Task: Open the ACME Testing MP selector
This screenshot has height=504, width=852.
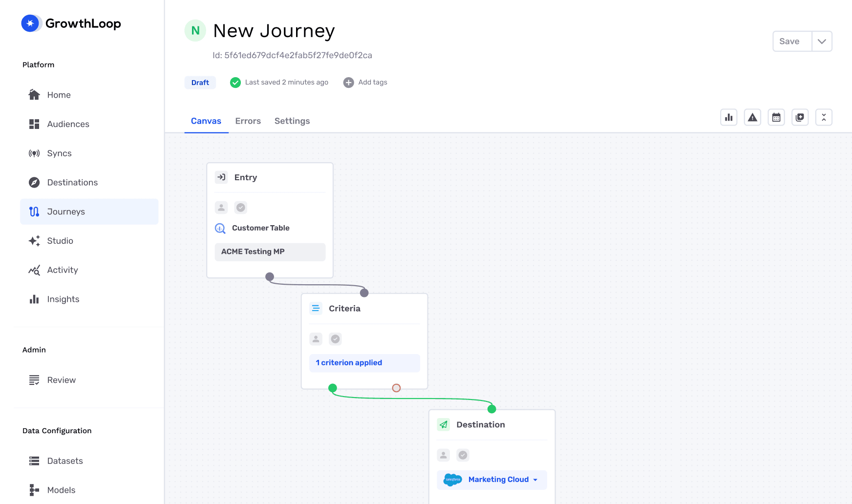Action: click(270, 252)
